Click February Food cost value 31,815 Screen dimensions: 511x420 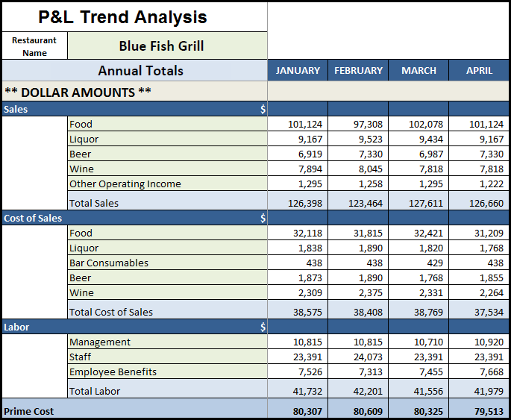(358, 233)
